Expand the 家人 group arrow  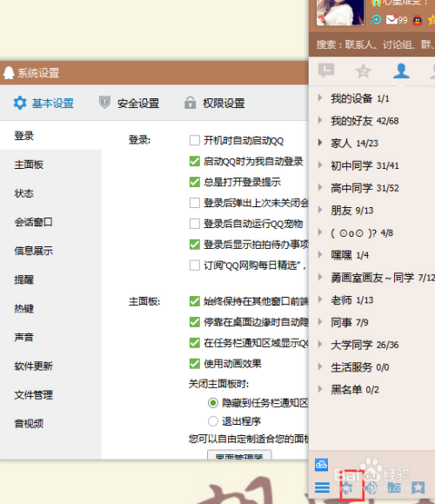coord(320,143)
